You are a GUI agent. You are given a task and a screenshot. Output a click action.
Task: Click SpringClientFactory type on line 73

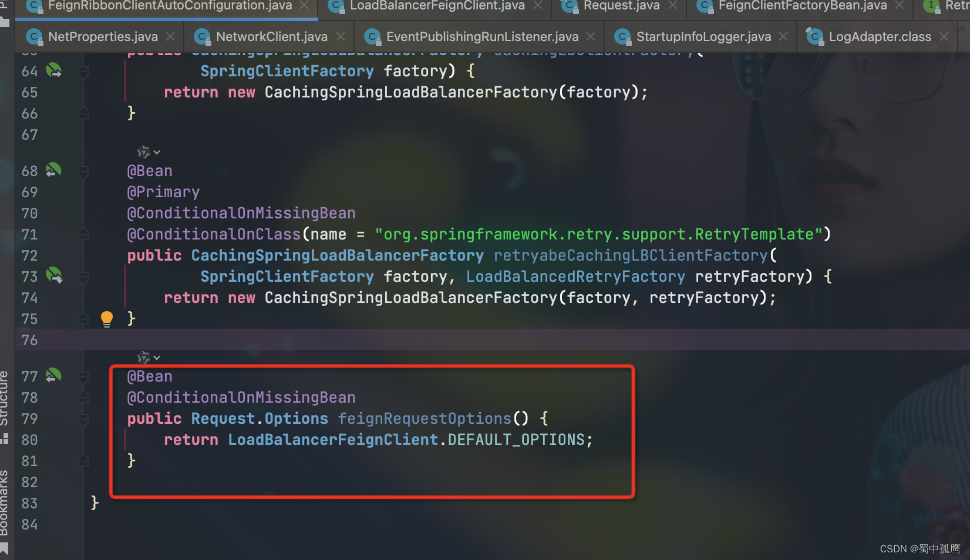(x=287, y=276)
